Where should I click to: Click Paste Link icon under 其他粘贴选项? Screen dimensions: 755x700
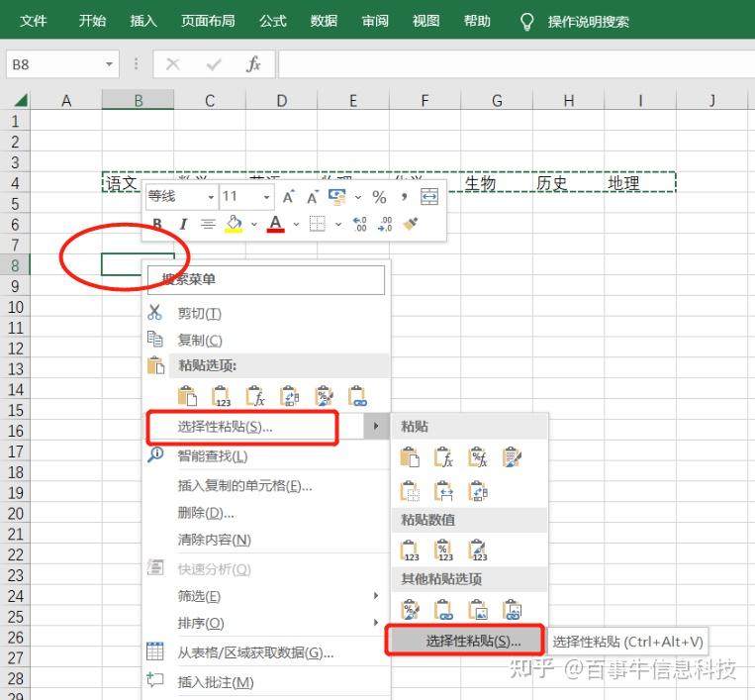pyautogui.click(x=443, y=610)
